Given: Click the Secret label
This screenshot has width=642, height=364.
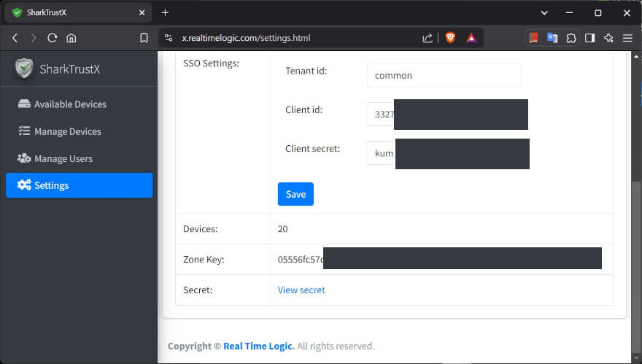Looking at the screenshot, I should point(198,290).
